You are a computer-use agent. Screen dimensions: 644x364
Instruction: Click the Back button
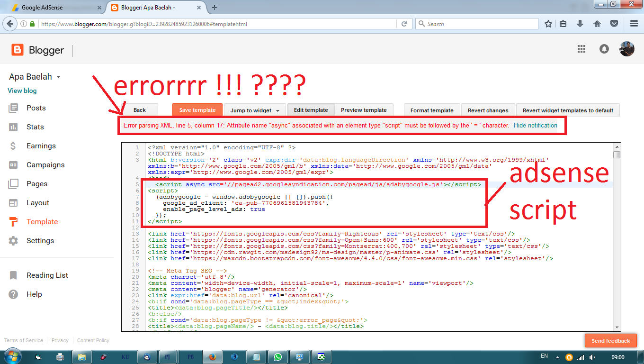[x=140, y=110]
